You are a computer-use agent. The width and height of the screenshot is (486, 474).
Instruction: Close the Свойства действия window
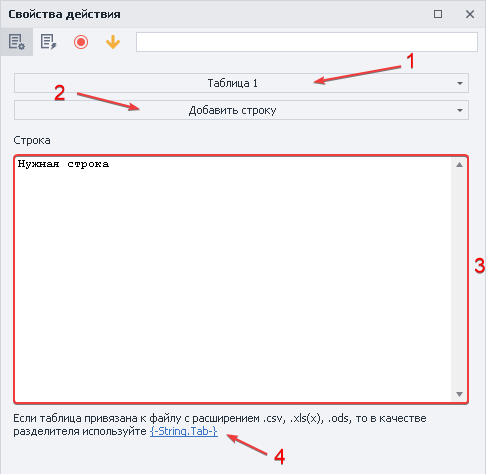click(x=470, y=14)
